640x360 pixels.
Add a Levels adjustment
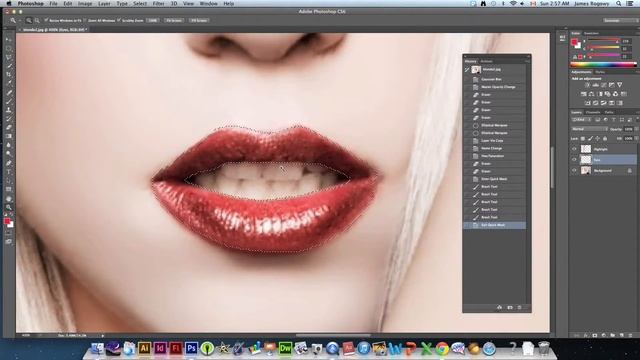pos(596,85)
